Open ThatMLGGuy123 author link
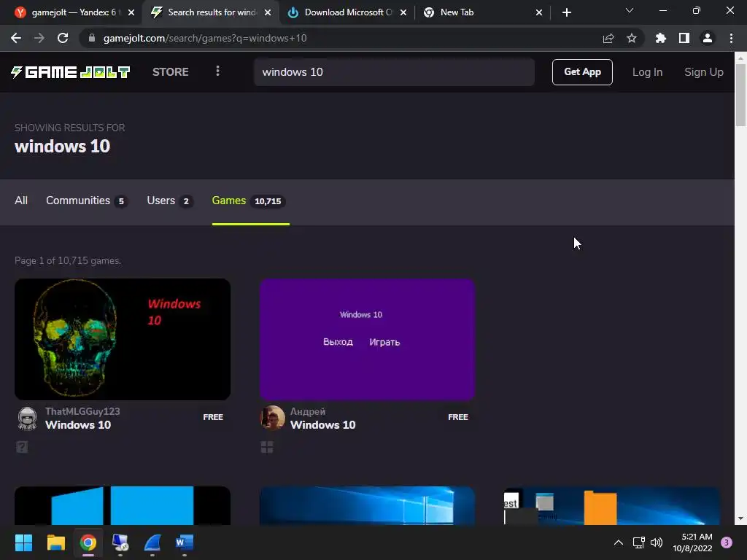Screen dimensions: 747x560 82,411
